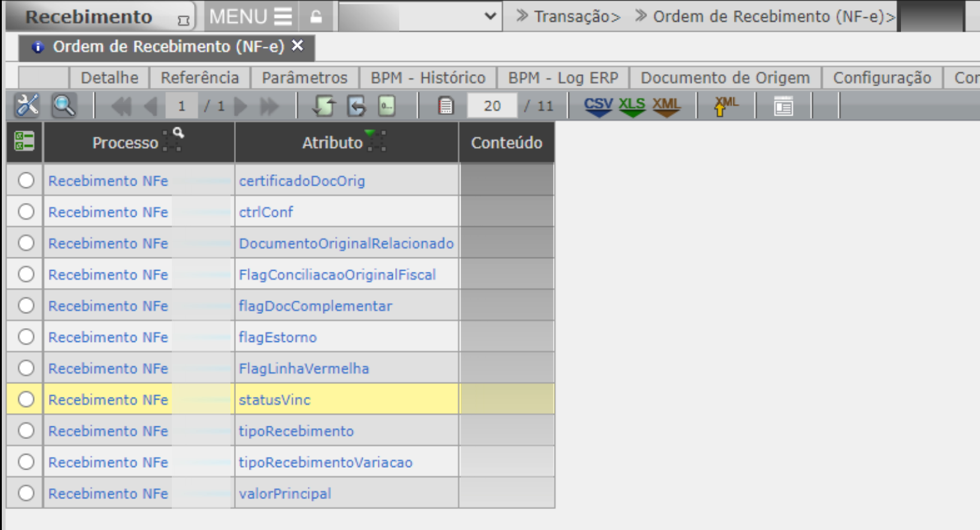This screenshot has height=530, width=980.
Task: Open the Documento de Origem tab
Action: coord(724,78)
